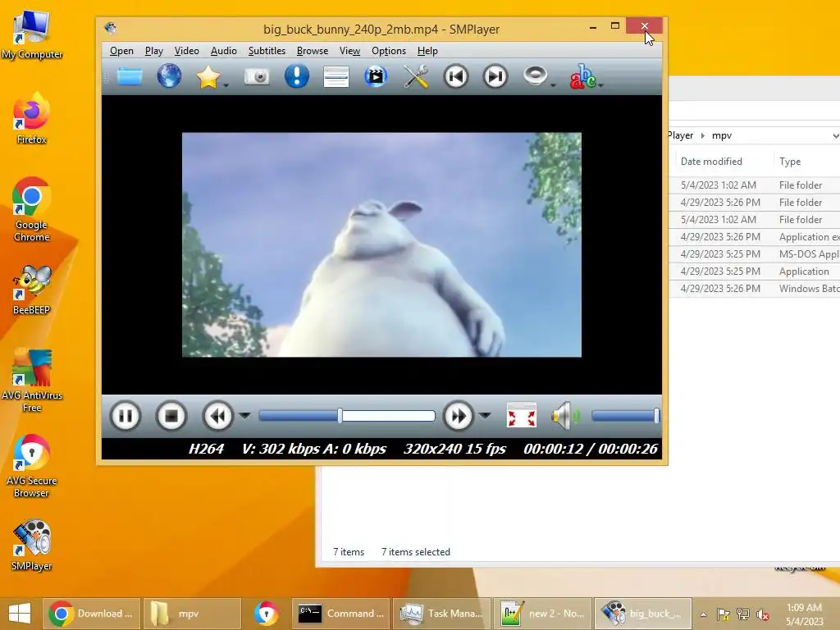
Task: Open the Help menu
Action: click(427, 51)
